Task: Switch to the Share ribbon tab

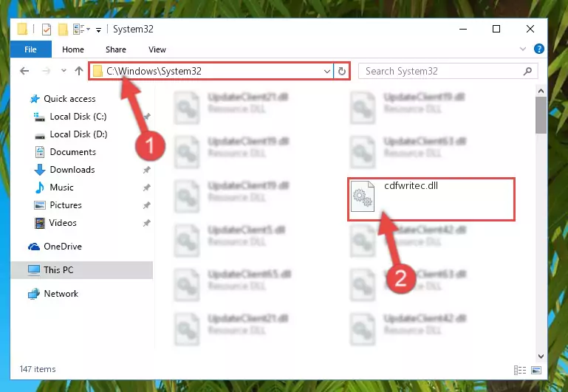Action: (116, 49)
